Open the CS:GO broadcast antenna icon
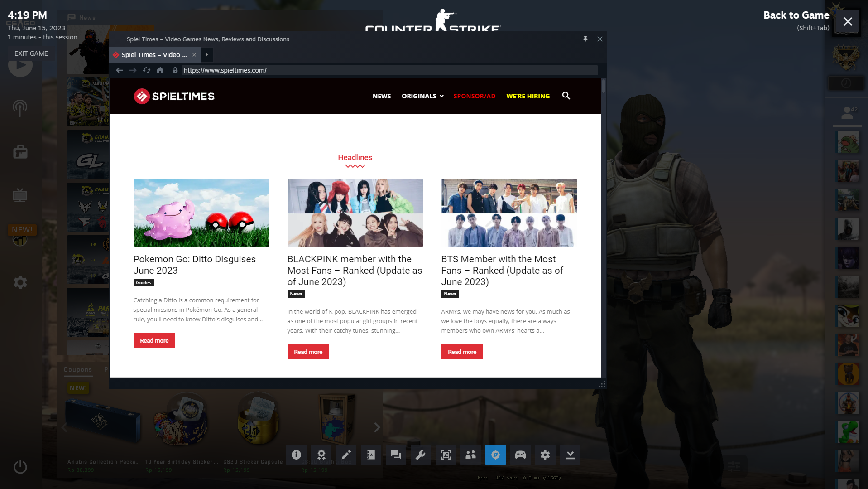868x489 pixels. tap(20, 108)
